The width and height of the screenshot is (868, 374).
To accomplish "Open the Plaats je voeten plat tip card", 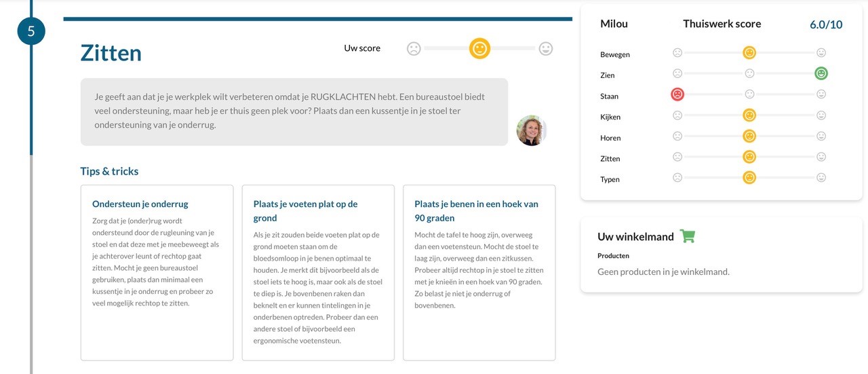I will tap(318, 272).
